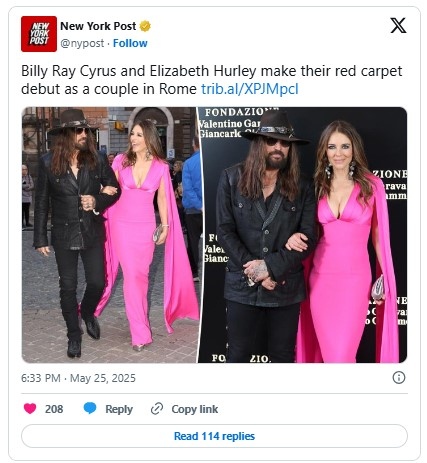This screenshot has width=427, height=463.
Task: Open the right Fondazione backdrop photo
Action: (x=303, y=235)
